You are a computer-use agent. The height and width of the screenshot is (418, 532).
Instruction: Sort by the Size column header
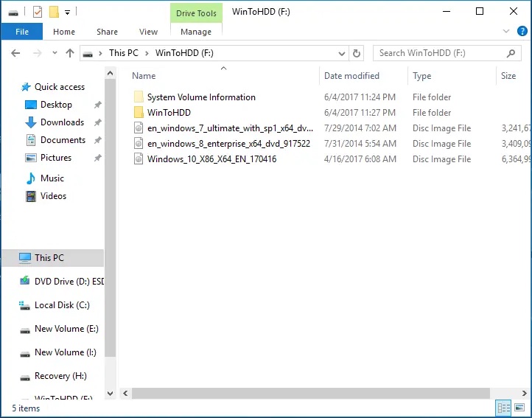click(508, 76)
